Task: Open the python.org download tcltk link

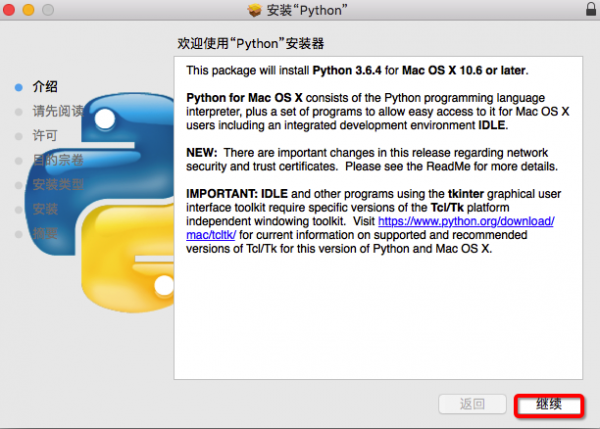Action: (x=466, y=221)
